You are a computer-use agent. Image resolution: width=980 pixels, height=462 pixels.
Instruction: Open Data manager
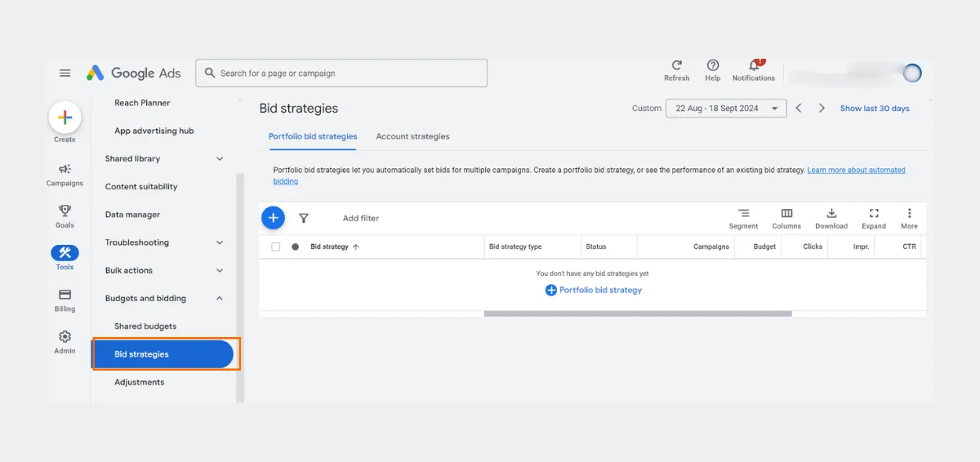[132, 215]
